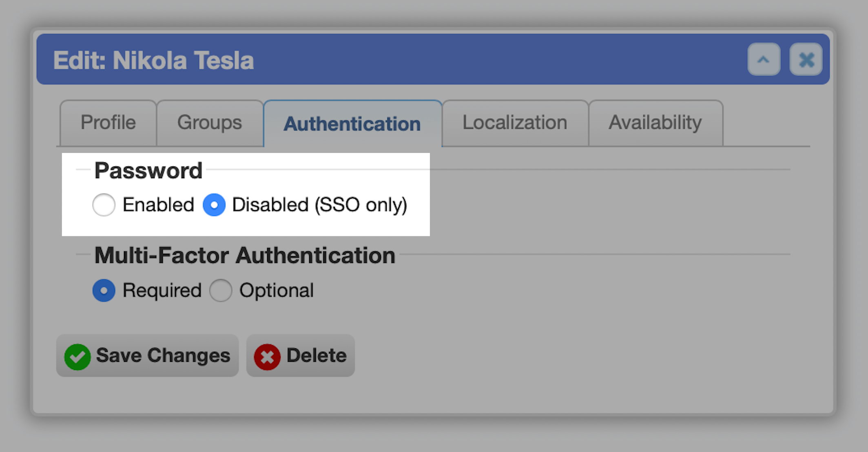Viewport: 868px width, 452px height.
Task: Close the Edit Nikola Tesla dialog
Action: [x=806, y=60]
